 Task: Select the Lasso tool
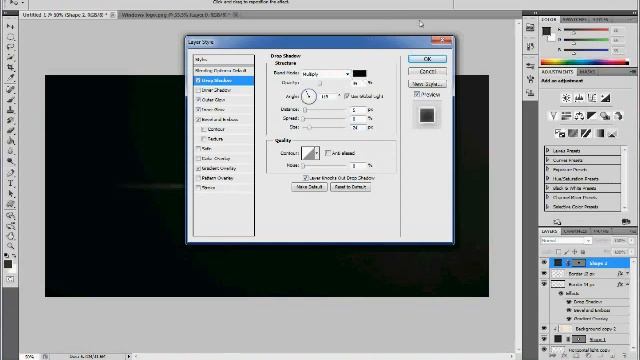[x=11, y=47]
